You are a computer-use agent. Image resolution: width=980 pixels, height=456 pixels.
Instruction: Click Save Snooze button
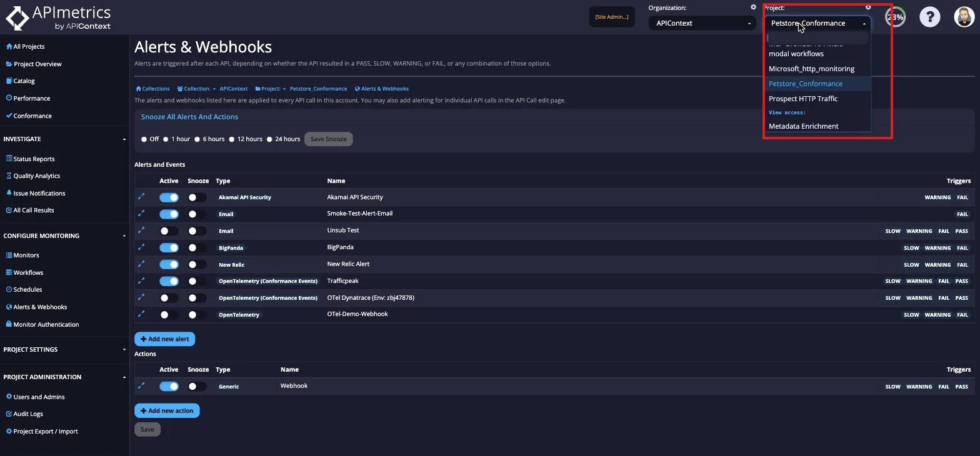[x=329, y=139]
